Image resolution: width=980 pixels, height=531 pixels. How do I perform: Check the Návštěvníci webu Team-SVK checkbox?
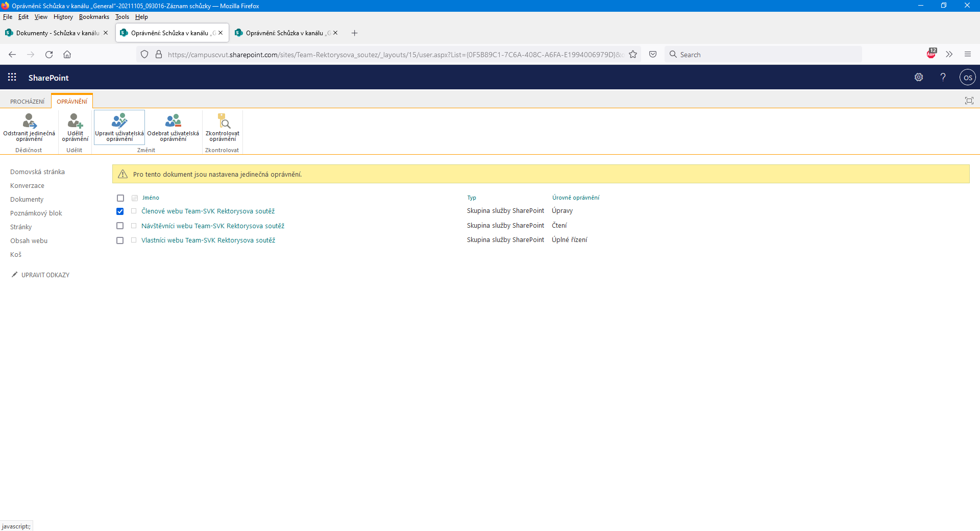click(120, 226)
